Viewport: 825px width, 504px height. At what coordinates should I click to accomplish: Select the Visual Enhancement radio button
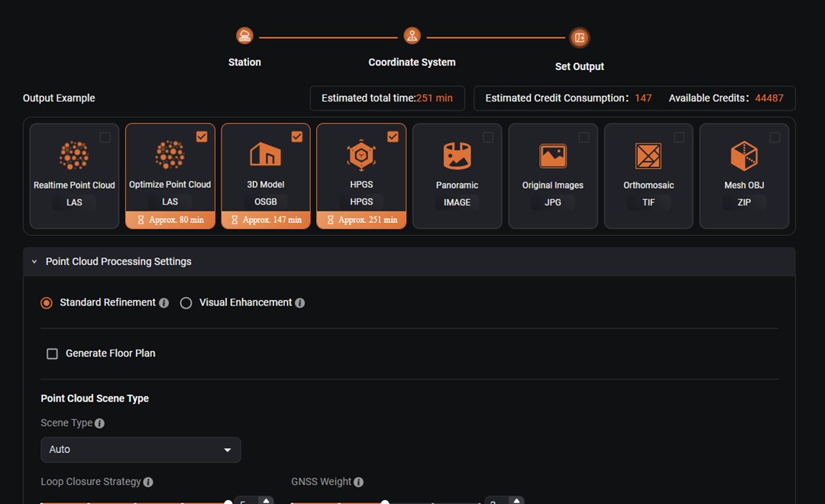click(x=186, y=303)
